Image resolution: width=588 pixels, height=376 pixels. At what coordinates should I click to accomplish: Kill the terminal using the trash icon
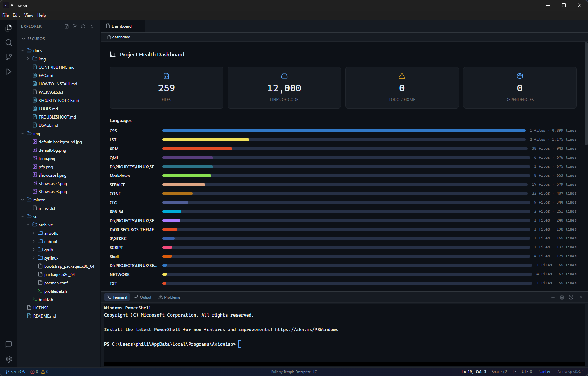click(x=562, y=297)
